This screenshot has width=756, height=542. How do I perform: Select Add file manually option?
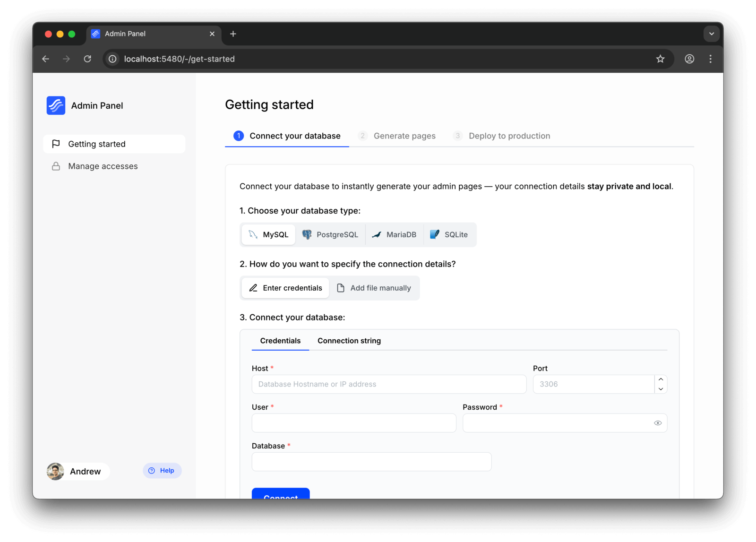point(374,288)
